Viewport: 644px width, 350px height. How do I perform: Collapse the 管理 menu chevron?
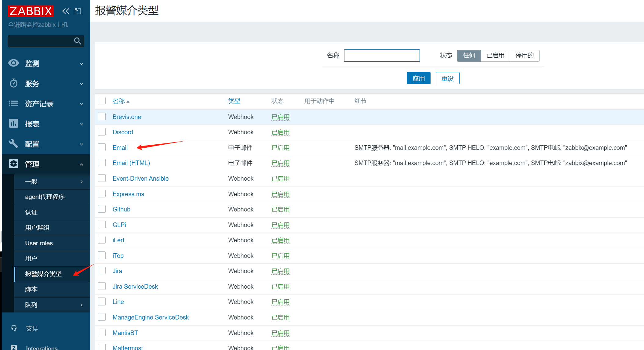tap(82, 164)
